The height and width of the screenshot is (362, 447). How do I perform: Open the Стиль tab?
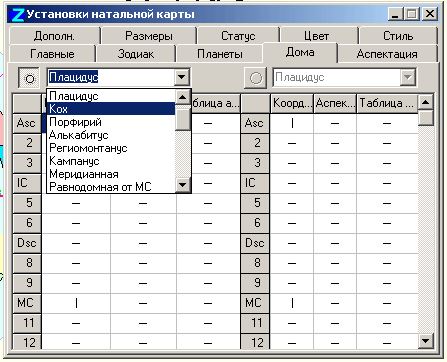pyautogui.click(x=398, y=35)
